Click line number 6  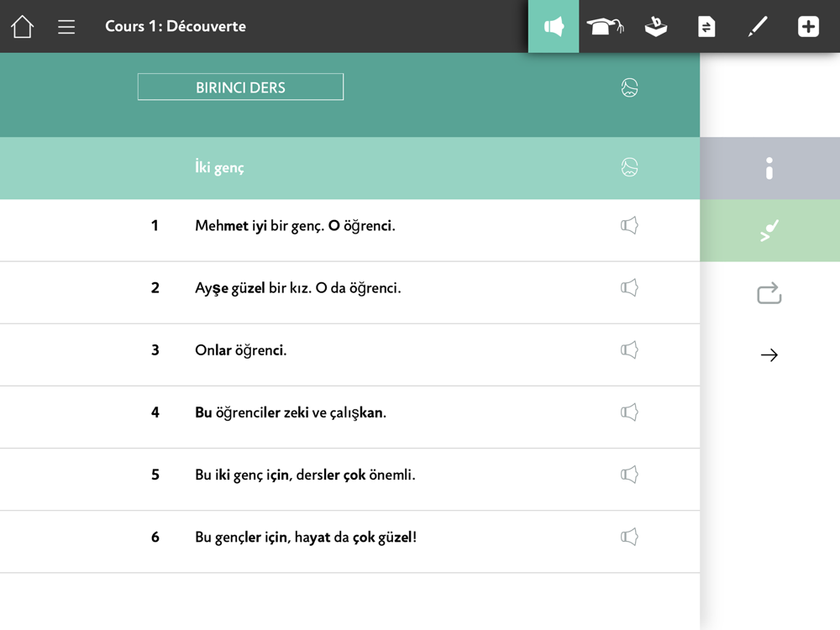coord(155,536)
